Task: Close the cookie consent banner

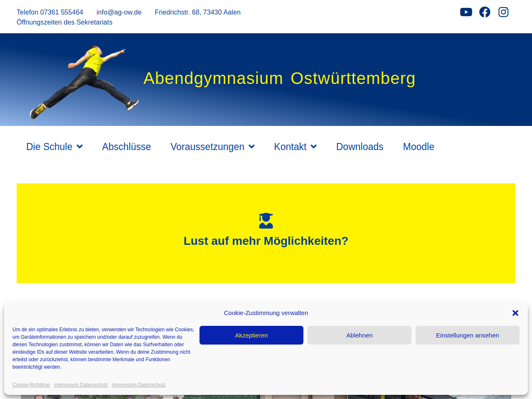Action: 515,313
